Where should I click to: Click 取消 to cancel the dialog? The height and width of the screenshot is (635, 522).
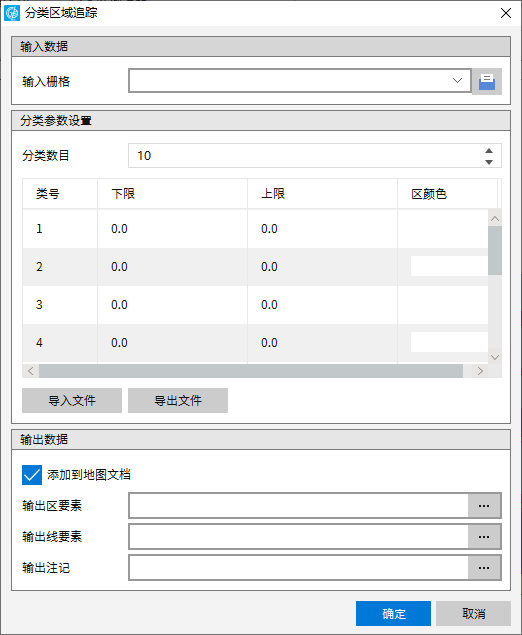[x=473, y=614]
